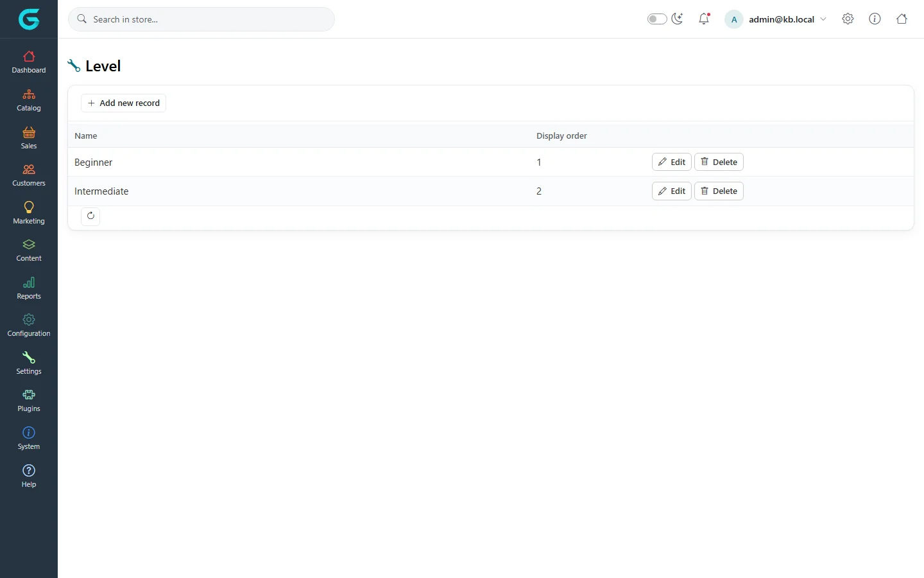Click the Level page title
924x578 pixels.
[103, 66]
